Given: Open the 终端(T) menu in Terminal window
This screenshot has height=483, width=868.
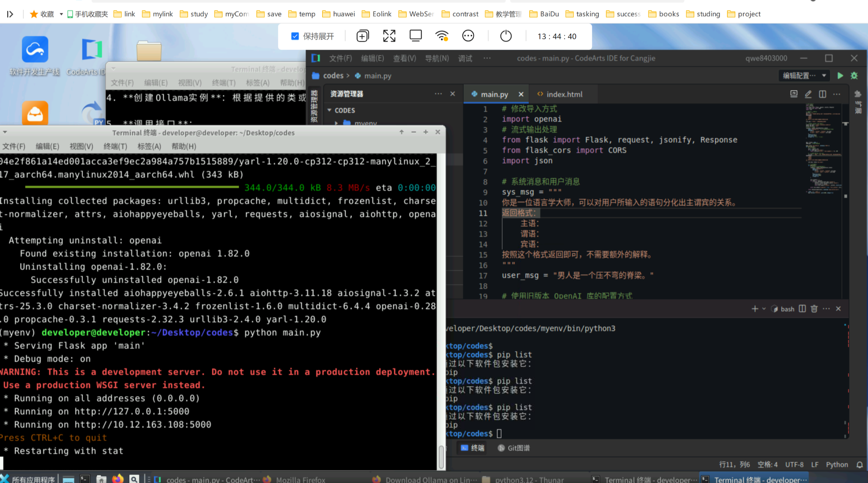Looking at the screenshot, I should click(x=115, y=146).
